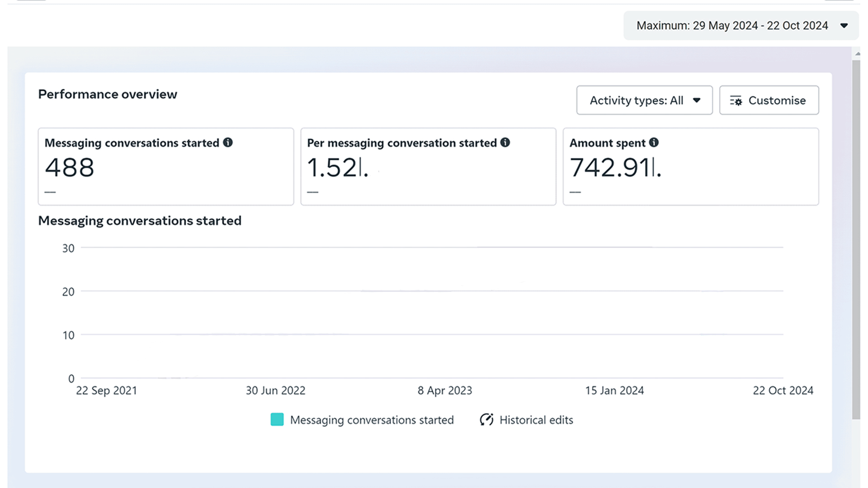
Task: Click the date range dropdown arrow
Action: coord(844,26)
